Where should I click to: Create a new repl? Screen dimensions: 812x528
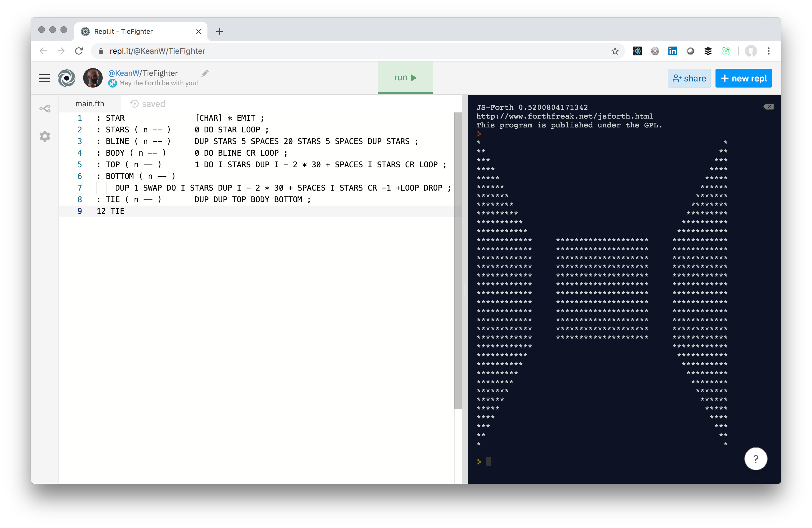744,78
